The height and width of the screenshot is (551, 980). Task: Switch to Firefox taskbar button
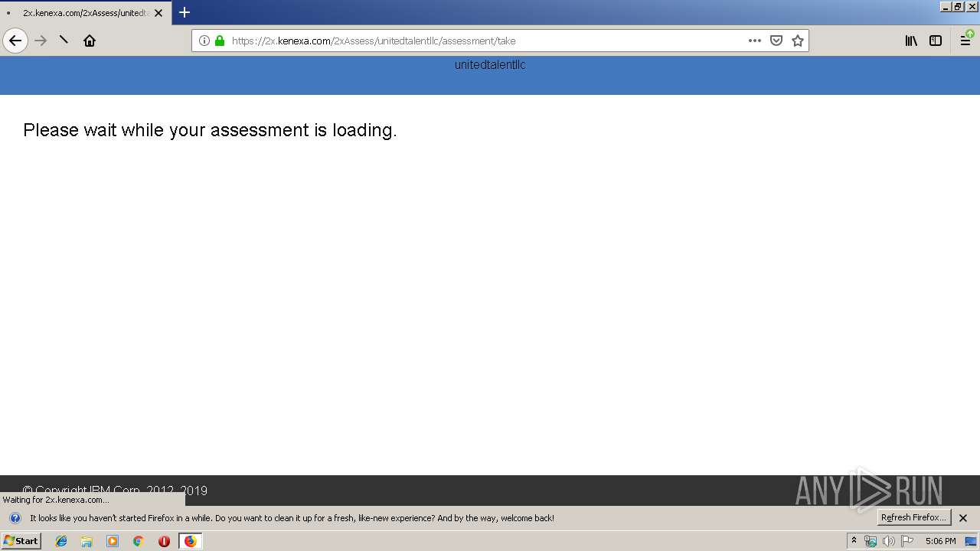click(x=191, y=541)
